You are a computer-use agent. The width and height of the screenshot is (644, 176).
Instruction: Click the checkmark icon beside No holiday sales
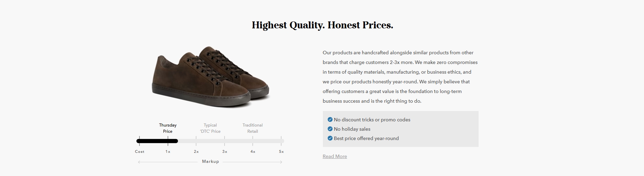[x=330, y=129]
